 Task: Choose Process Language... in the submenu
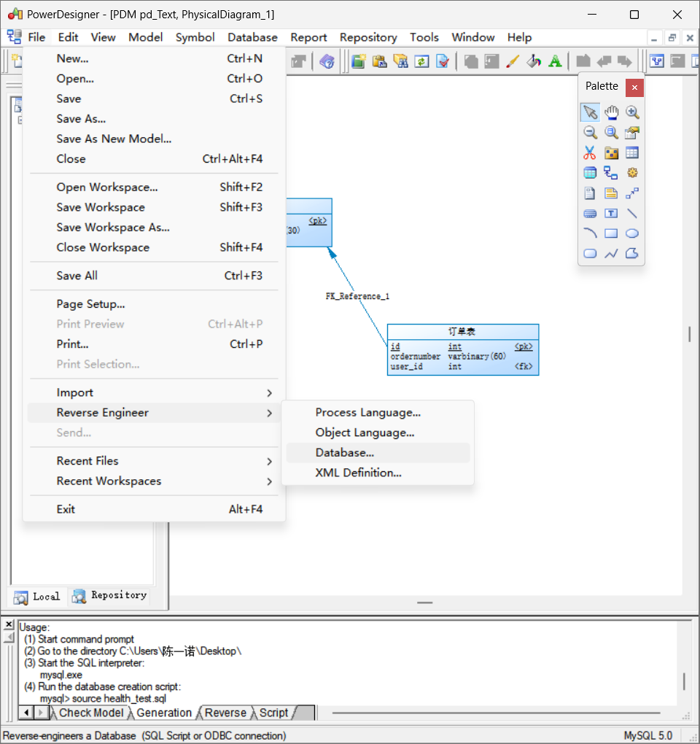378,412
